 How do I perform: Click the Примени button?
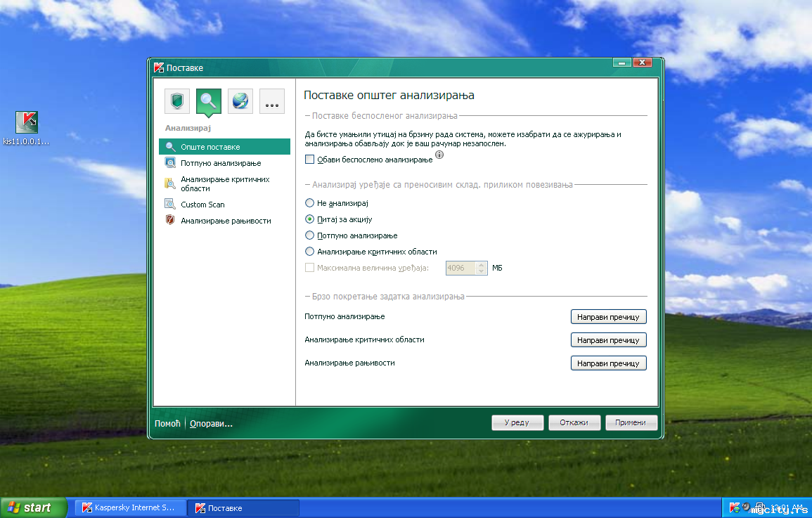tap(631, 423)
